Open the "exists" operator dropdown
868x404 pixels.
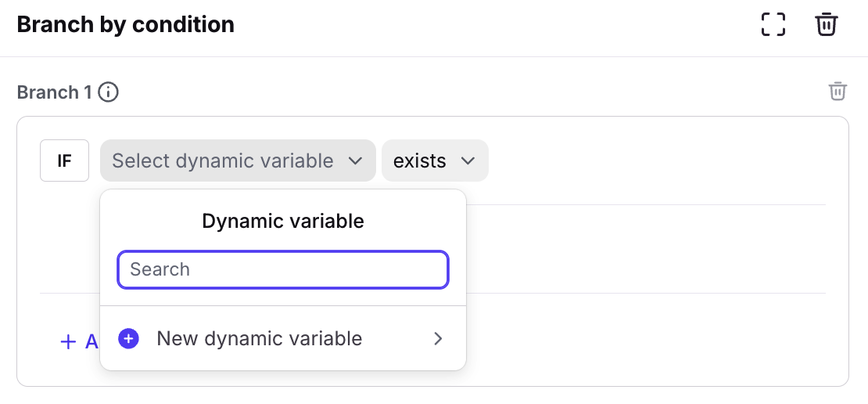point(435,161)
